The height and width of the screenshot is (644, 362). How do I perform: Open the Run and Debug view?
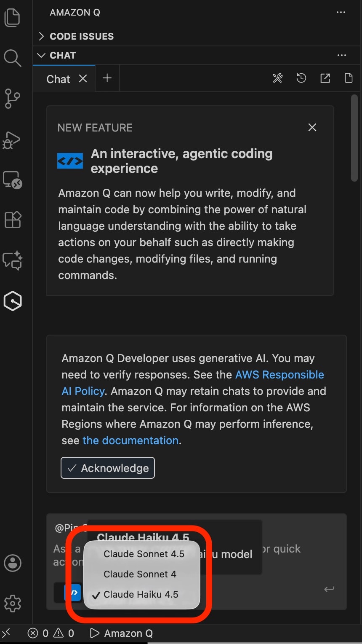[12, 140]
